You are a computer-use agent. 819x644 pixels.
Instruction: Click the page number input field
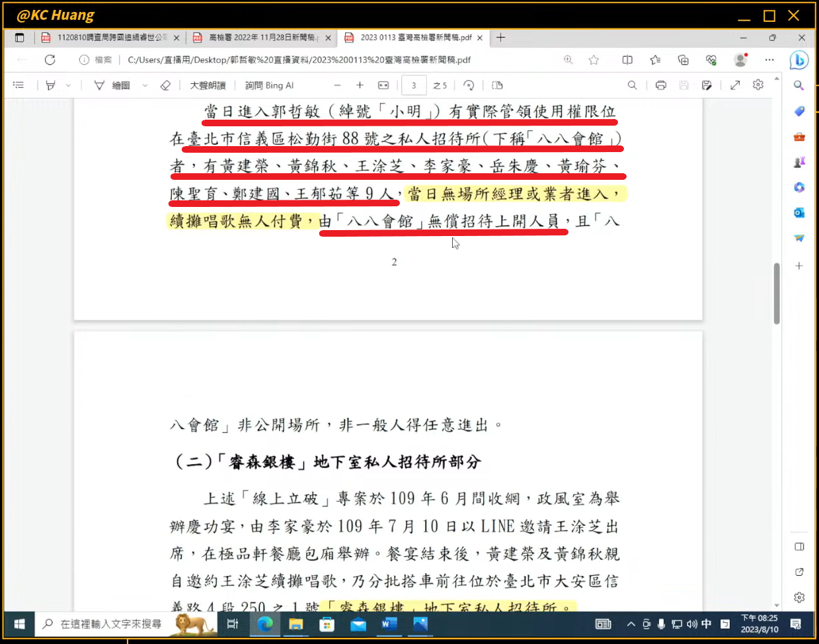414,85
